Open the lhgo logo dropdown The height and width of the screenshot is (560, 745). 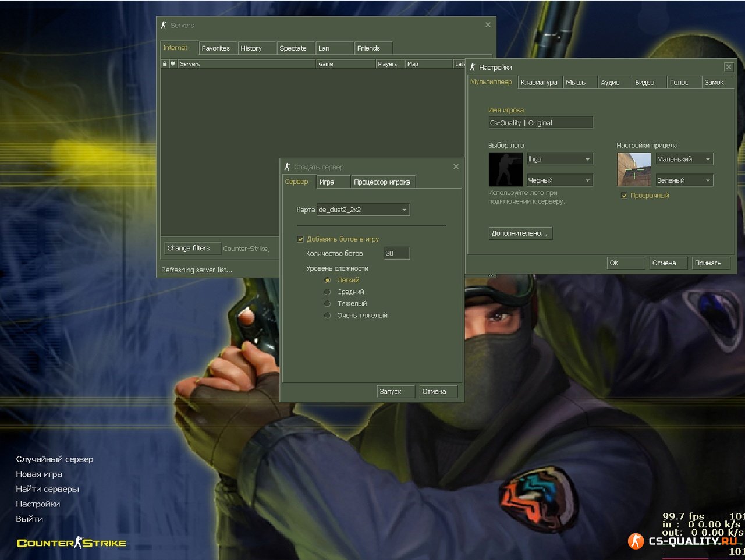(x=559, y=159)
